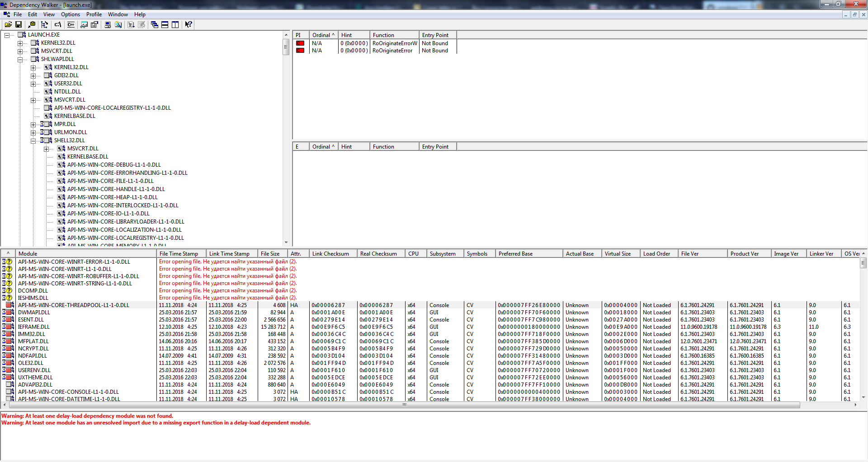The image size is (868, 462).
Task: Expand the MPR.DLL dependency node
Action: coord(33,124)
